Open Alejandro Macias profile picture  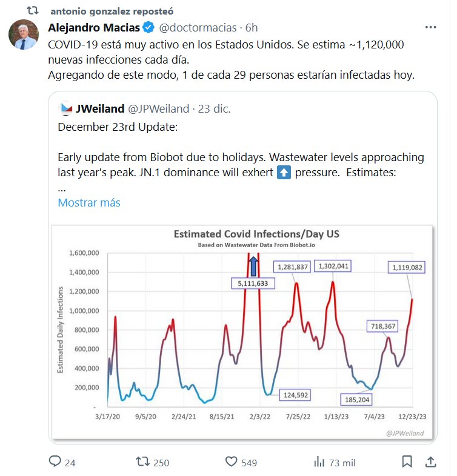[x=24, y=34]
